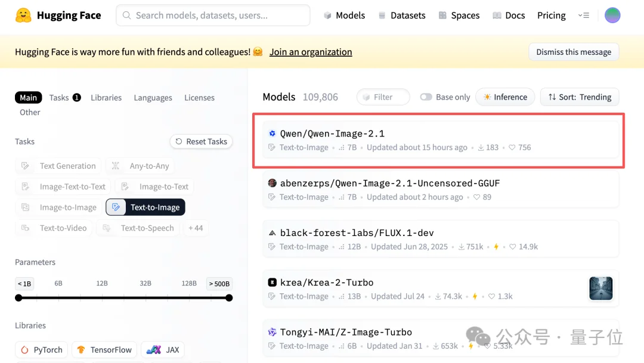Click the Dismiss this message button
The width and height of the screenshot is (644, 363).
click(x=574, y=52)
